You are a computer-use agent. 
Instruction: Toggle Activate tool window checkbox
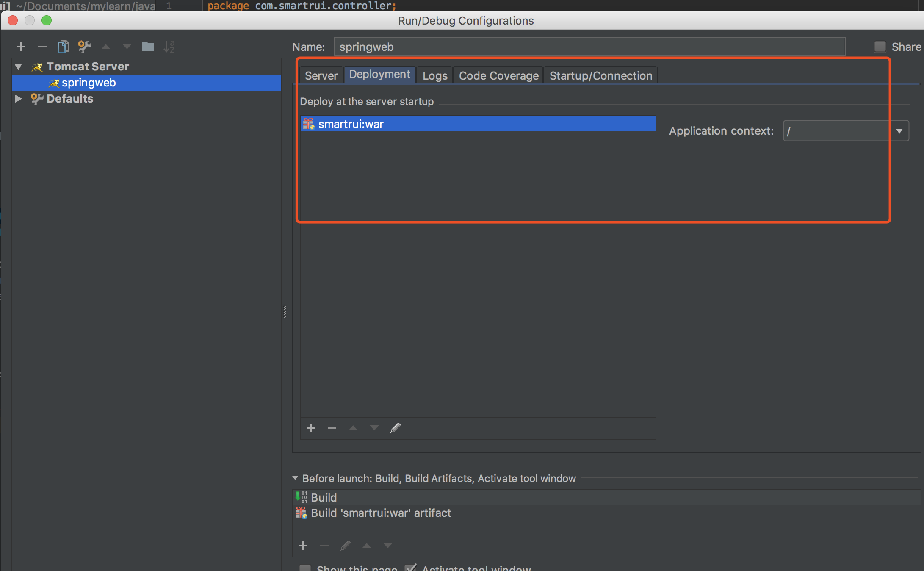(x=411, y=568)
